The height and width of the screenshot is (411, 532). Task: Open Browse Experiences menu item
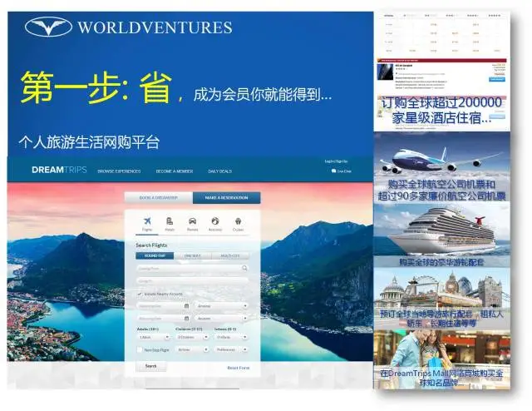119,171
